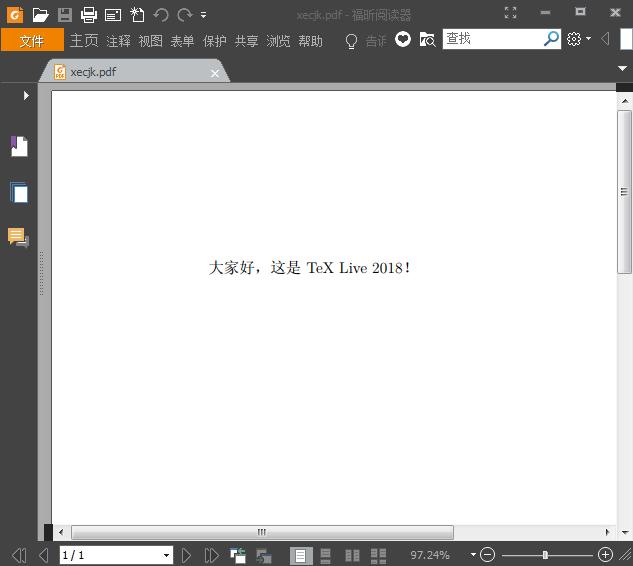Image resolution: width=633 pixels, height=566 pixels.
Task: Click the zoom slider handle
Action: [x=545, y=555]
